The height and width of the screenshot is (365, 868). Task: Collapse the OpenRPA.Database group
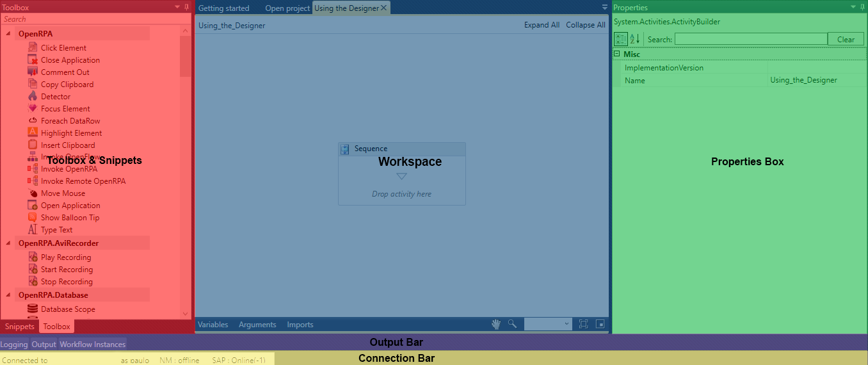(8, 295)
